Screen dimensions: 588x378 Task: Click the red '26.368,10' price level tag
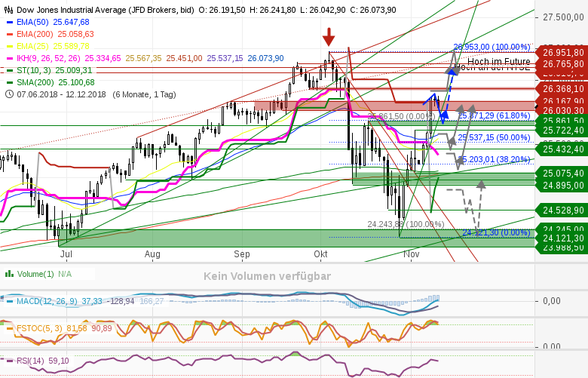pos(562,88)
